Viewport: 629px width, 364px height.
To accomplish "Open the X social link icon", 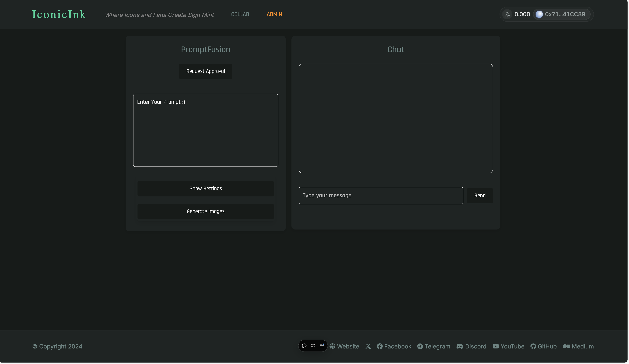I will pos(368,346).
